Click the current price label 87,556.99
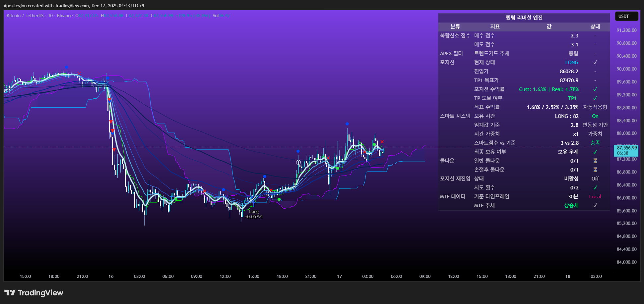 pyautogui.click(x=626, y=148)
